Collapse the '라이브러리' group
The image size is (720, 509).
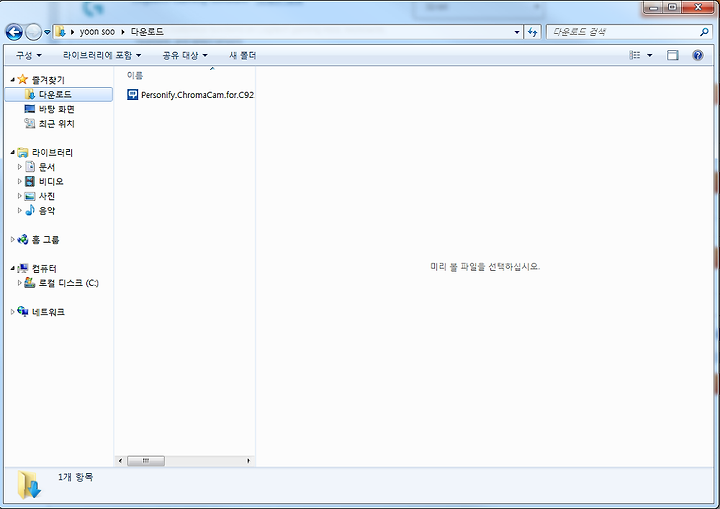12,152
